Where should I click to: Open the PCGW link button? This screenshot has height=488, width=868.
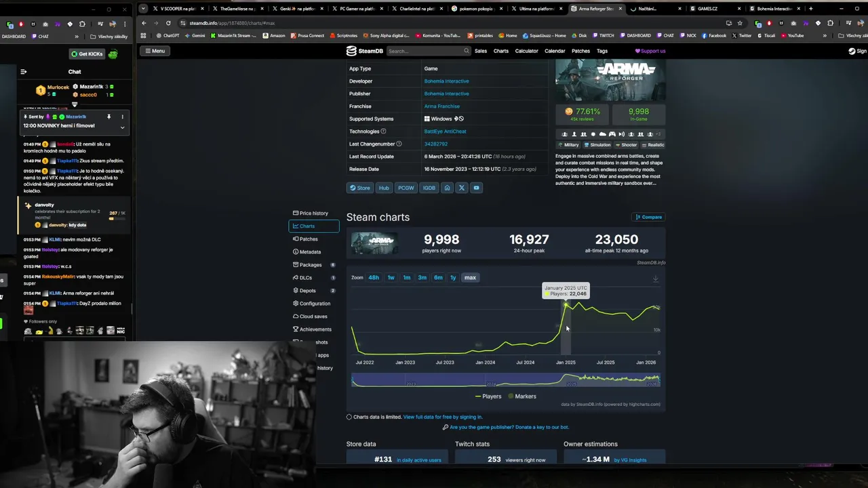coord(406,188)
